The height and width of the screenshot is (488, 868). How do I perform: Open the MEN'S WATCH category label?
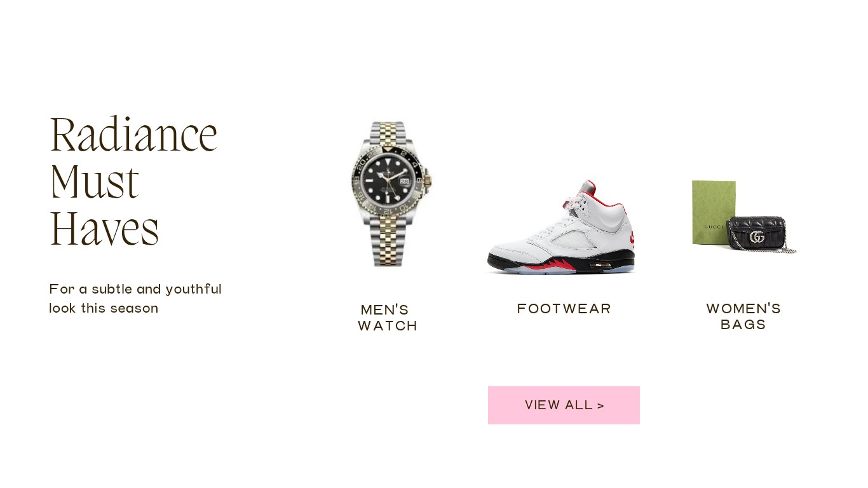[x=388, y=318]
